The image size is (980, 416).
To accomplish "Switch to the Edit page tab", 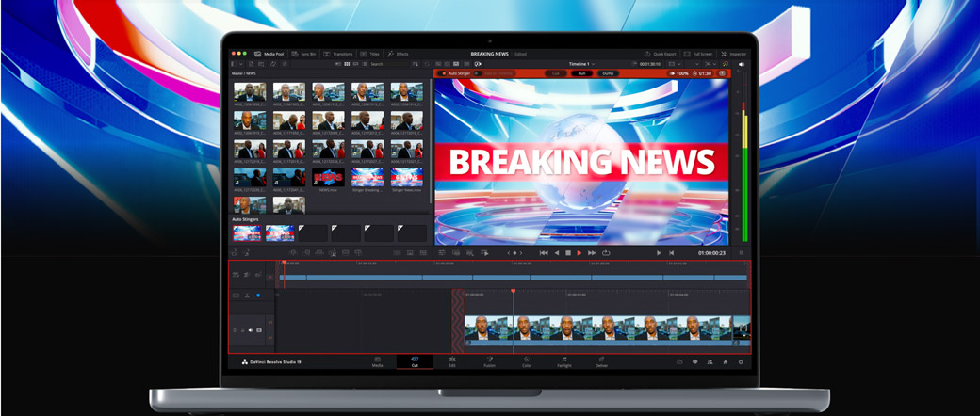I will 451,360.
